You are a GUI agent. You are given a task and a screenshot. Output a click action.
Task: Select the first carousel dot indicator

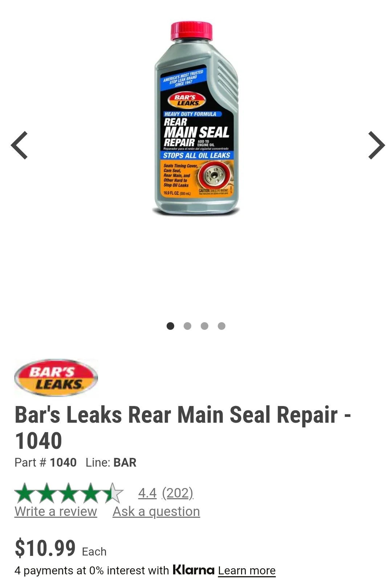[170, 326]
